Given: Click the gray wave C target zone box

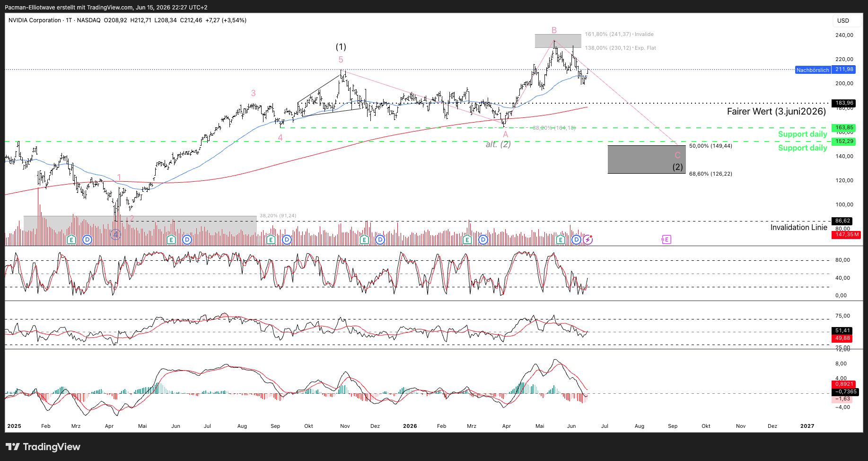Looking at the screenshot, I should pos(647,160).
